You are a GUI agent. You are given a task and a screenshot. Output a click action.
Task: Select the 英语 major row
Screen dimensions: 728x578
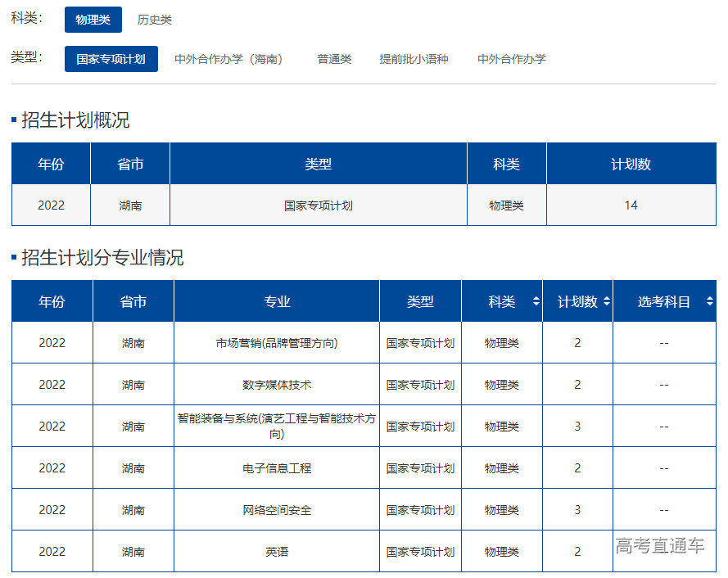(x=276, y=551)
